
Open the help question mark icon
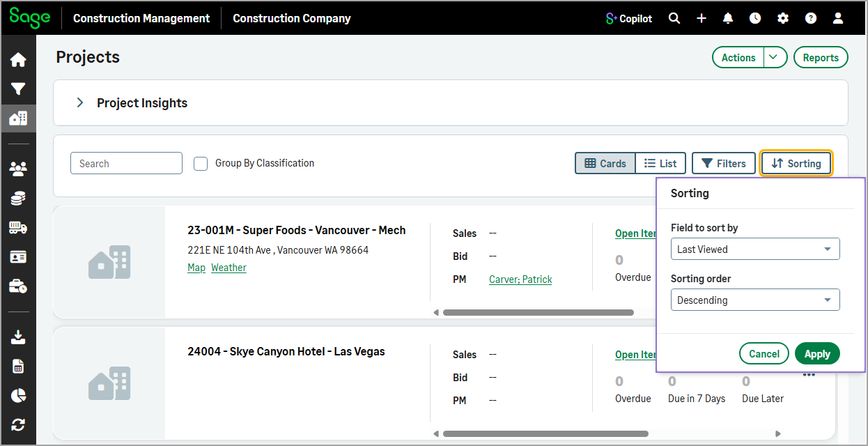[x=811, y=18]
